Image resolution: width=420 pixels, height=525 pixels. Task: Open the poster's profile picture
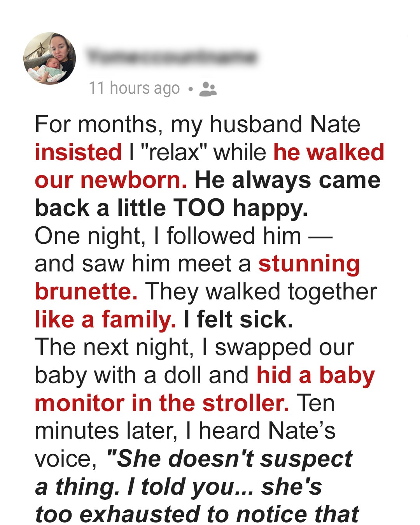(x=50, y=58)
